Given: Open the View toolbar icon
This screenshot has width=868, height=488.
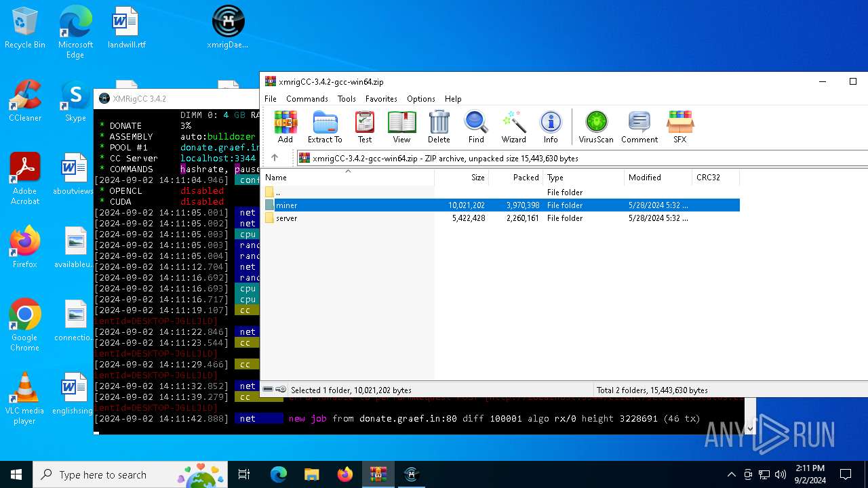Looking at the screenshot, I should [x=401, y=127].
